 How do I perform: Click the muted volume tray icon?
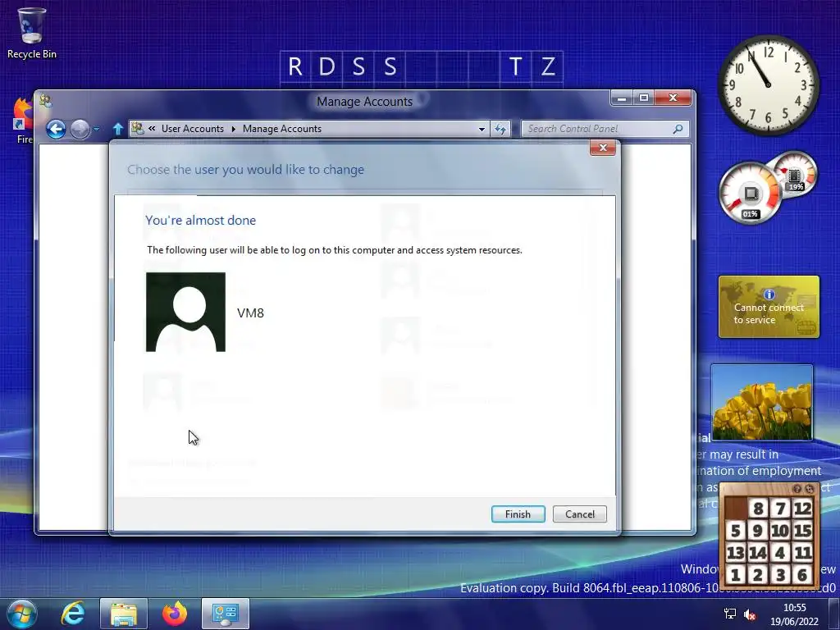pyautogui.click(x=750, y=614)
